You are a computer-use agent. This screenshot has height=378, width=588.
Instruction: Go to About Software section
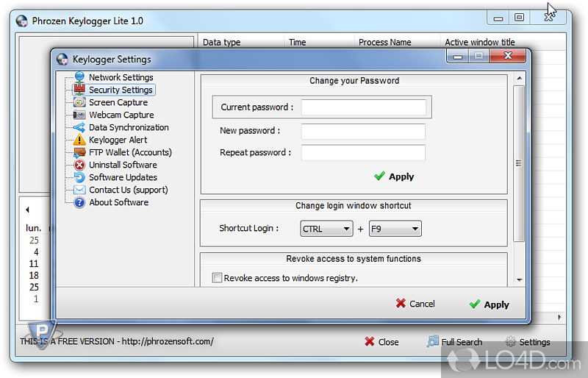coord(118,202)
